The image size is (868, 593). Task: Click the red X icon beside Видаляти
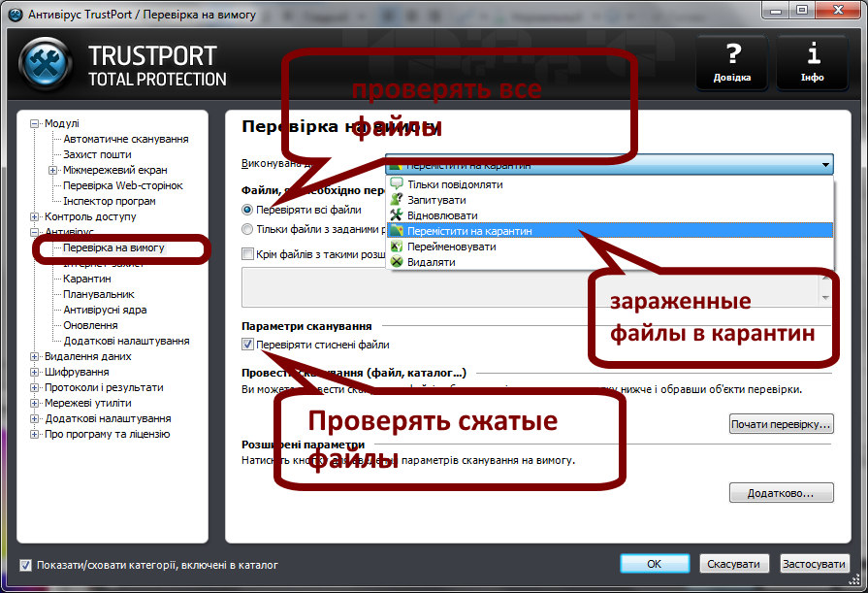point(398,260)
